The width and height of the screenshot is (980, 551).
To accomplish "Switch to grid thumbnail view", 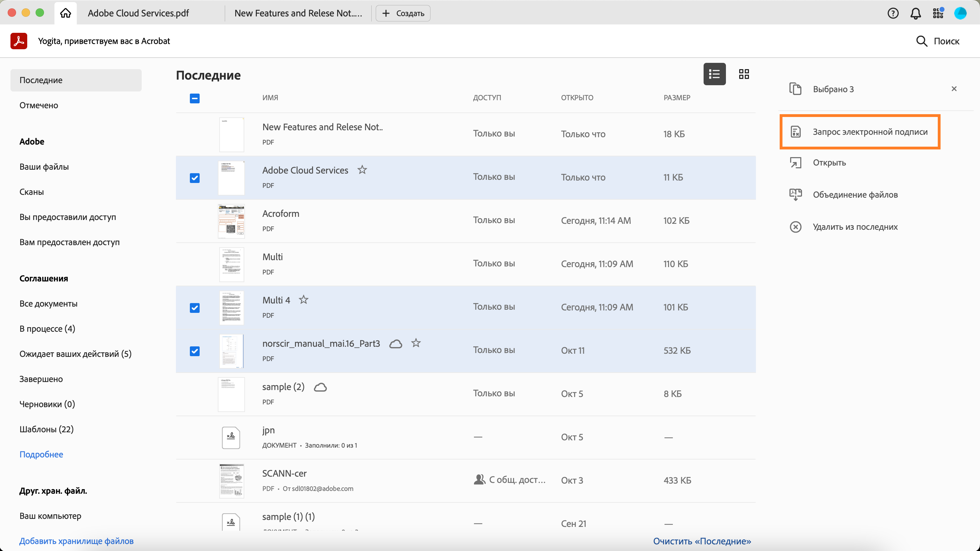I will click(744, 74).
